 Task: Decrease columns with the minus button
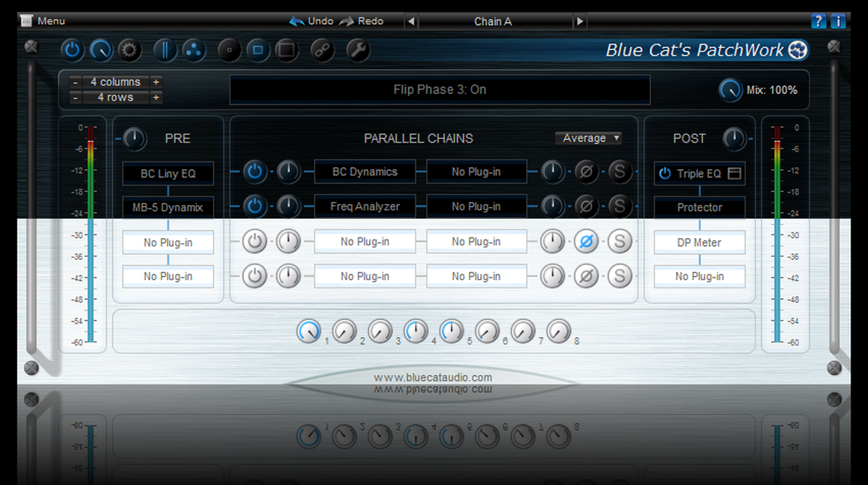75,82
